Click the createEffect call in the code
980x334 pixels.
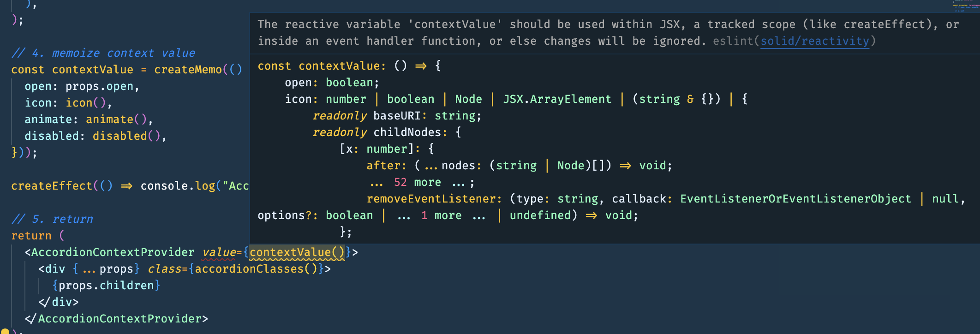pos(52,186)
